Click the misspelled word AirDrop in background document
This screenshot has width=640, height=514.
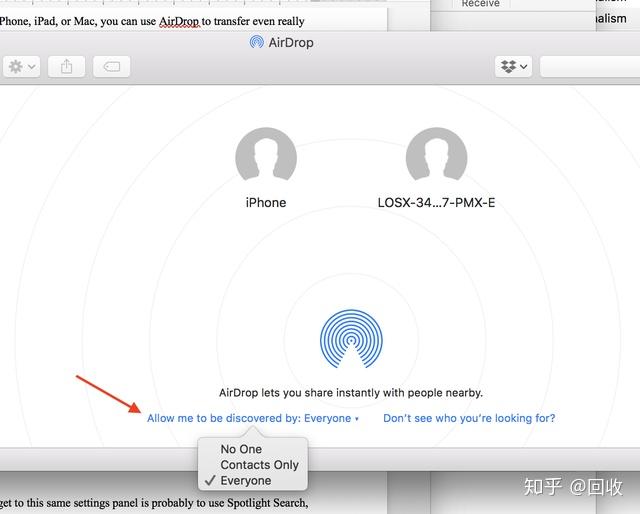coord(179,21)
